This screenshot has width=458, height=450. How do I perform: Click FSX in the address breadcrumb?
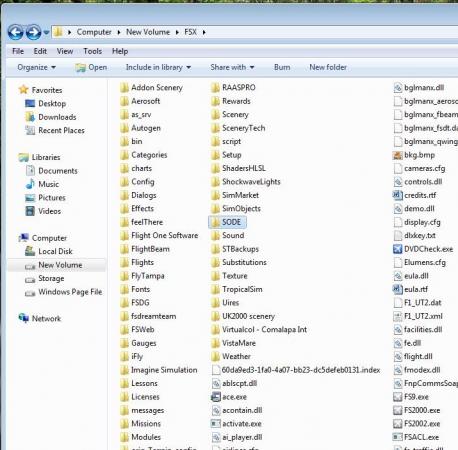[x=190, y=32]
